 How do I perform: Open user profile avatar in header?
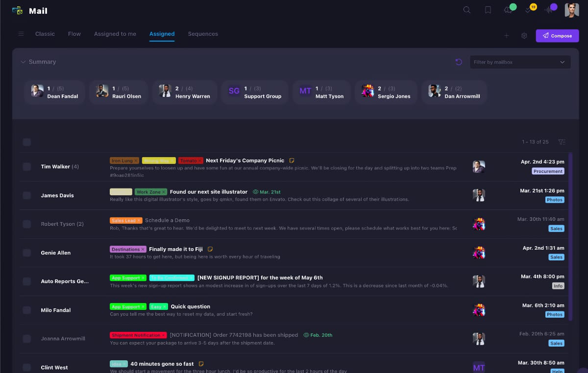click(x=572, y=10)
